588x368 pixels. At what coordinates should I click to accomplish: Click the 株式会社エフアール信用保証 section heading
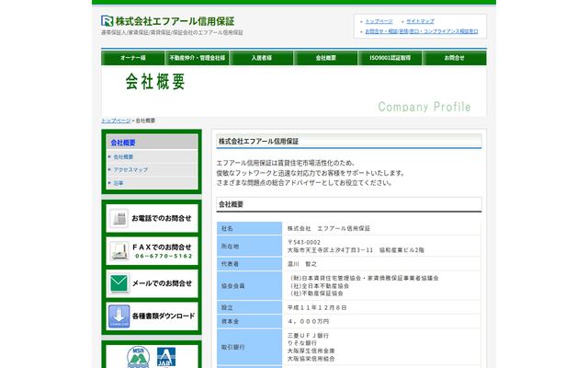[349, 142]
